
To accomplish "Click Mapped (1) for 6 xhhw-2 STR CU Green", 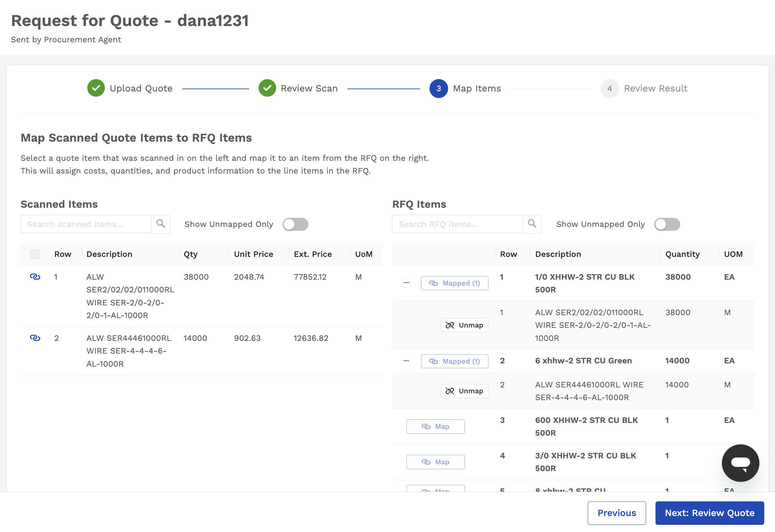I will tap(455, 361).
